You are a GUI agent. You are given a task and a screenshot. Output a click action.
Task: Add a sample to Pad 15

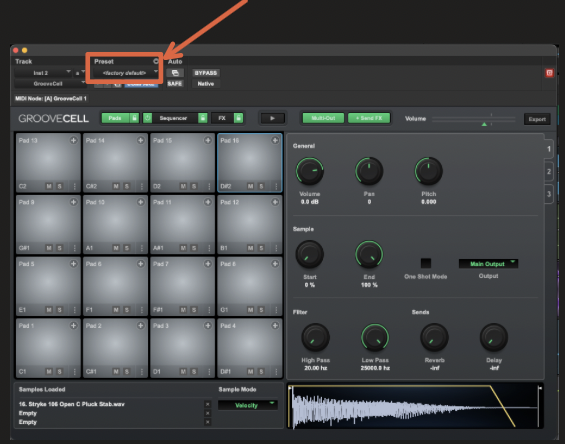coord(208,140)
